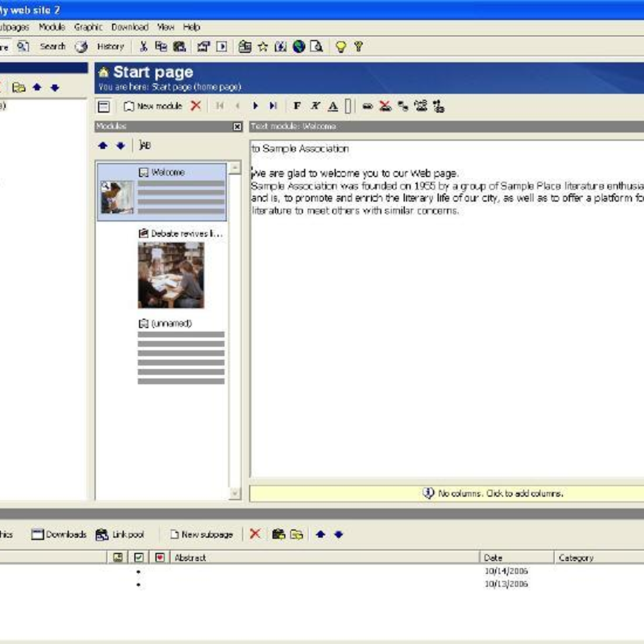Click the last module toolbar icon with plus
This screenshot has width=644, height=644.
[438, 106]
